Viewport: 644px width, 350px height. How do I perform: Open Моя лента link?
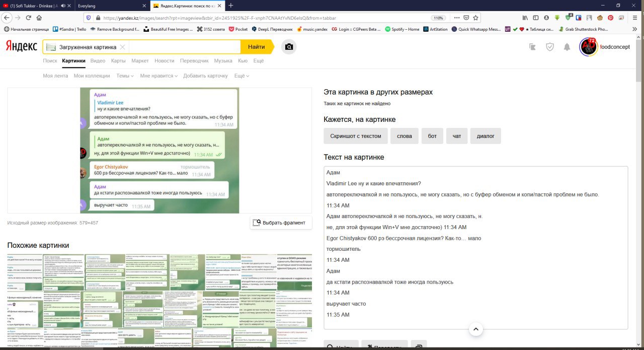click(x=55, y=76)
